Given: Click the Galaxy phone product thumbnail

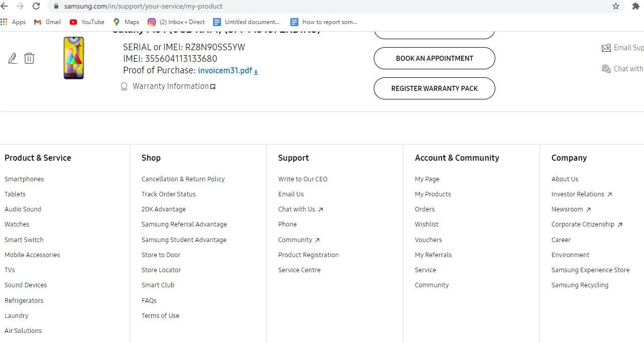Looking at the screenshot, I should (x=74, y=58).
